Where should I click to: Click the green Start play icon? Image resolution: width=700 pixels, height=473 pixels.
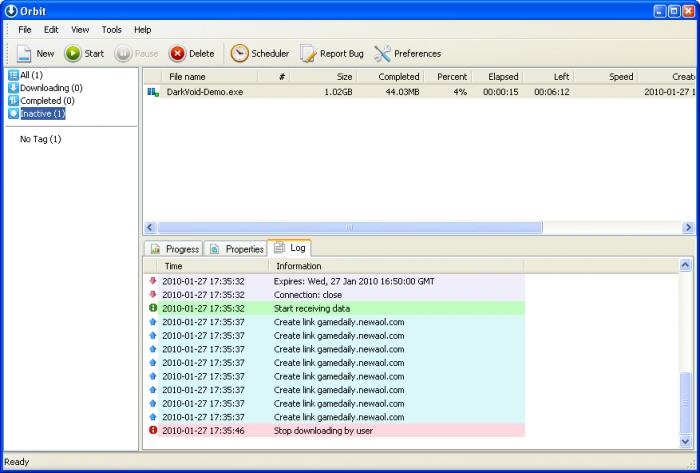[x=72, y=54]
